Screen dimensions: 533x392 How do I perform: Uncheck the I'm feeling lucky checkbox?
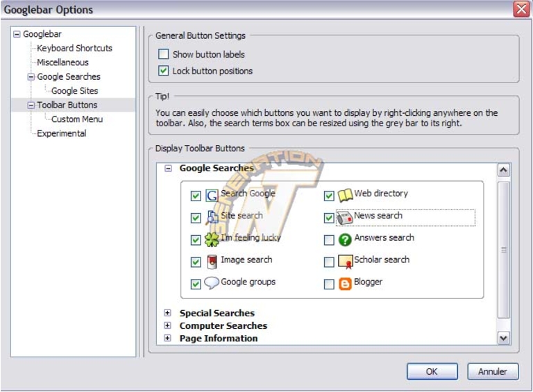196,240
